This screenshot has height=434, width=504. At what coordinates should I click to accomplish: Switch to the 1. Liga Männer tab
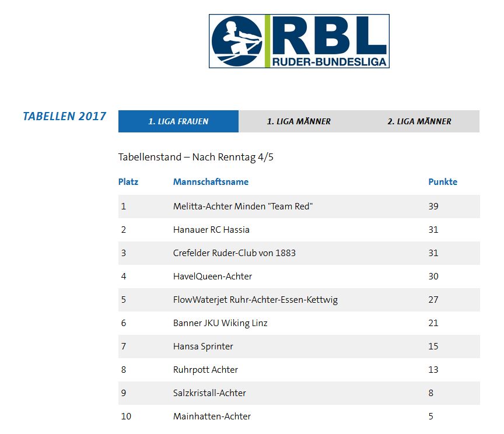pyautogui.click(x=299, y=121)
